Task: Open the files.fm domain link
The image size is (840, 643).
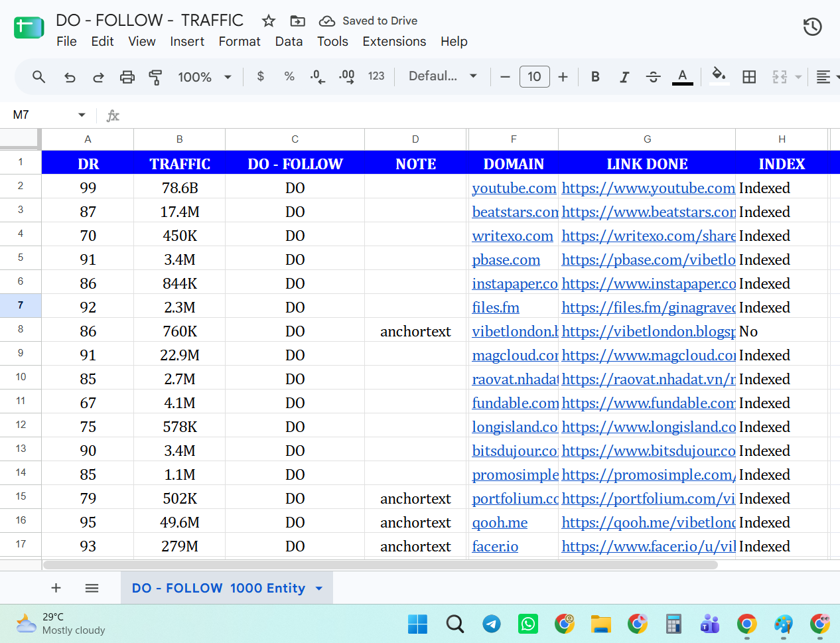Action: [x=496, y=307]
